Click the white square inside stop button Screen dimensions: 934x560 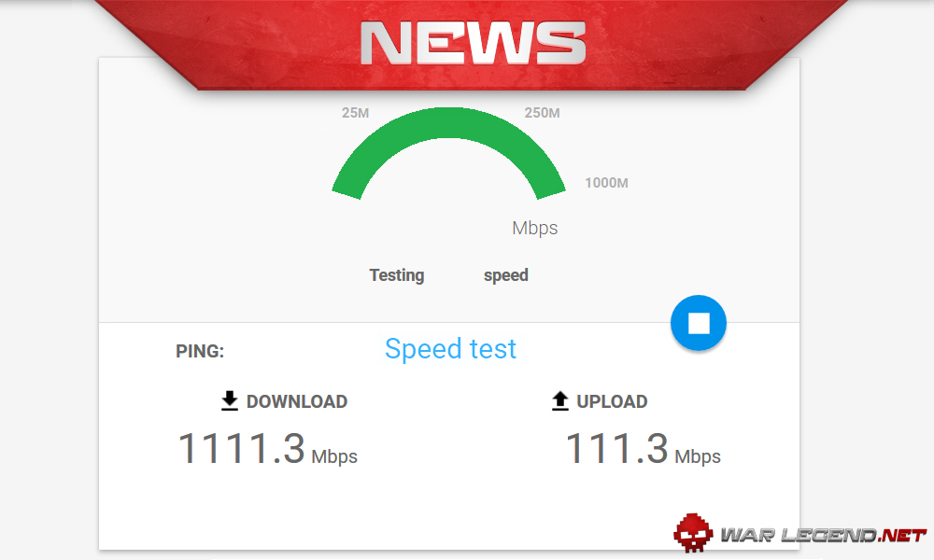699,323
